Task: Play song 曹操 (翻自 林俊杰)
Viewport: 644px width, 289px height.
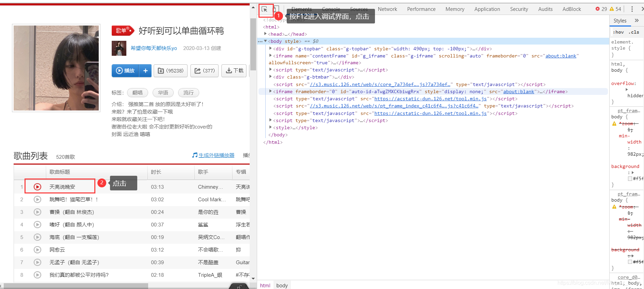Action: coord(37,212)
